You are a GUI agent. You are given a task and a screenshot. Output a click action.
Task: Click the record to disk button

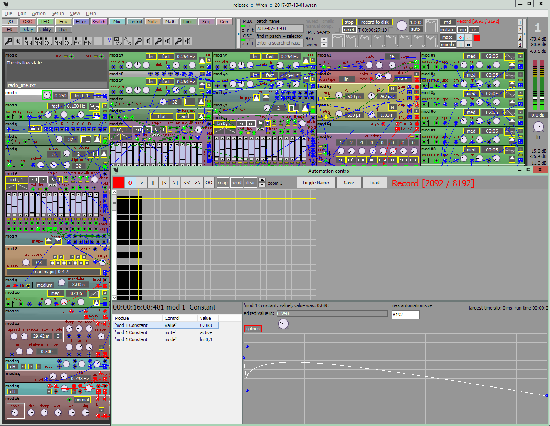(375, 22)
